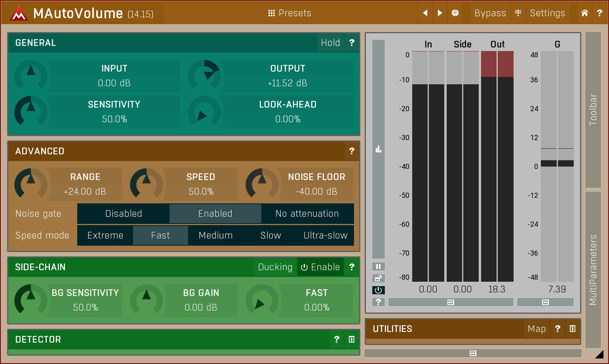Open the Toolbar side tab
This screenshot has width=609, height=364.
(x=593, y=110)
